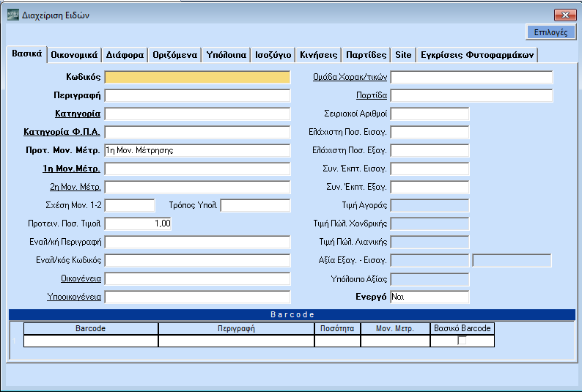Open the 2η Μον. Μέτρ. label link

click(75, 187)
